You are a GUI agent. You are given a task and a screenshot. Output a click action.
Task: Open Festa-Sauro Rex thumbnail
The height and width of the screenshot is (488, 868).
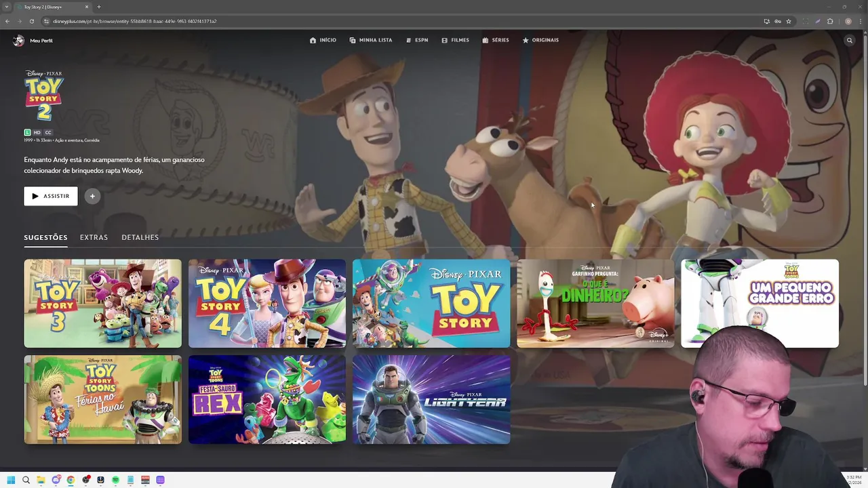(x=267, y=399)
